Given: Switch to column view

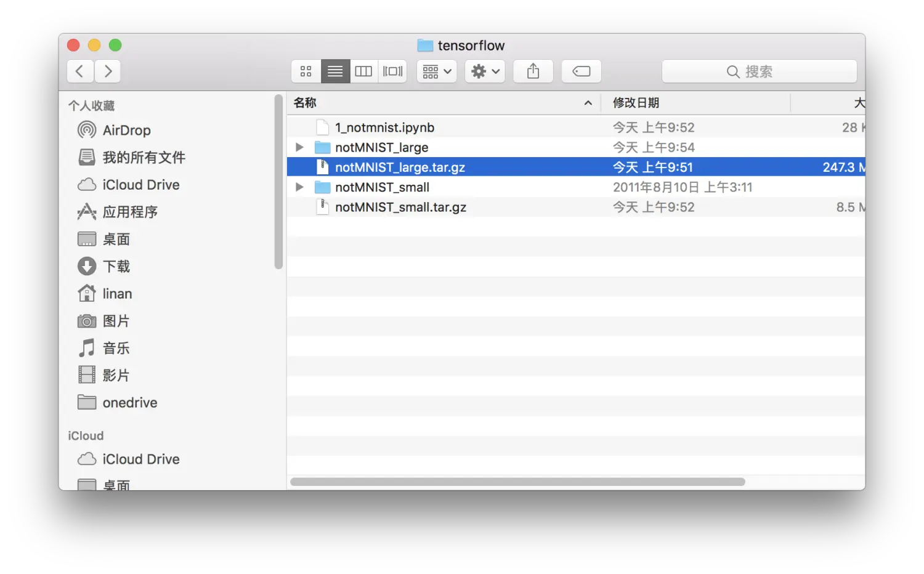Looking at the screenshot, I should (x=363, y=71).
